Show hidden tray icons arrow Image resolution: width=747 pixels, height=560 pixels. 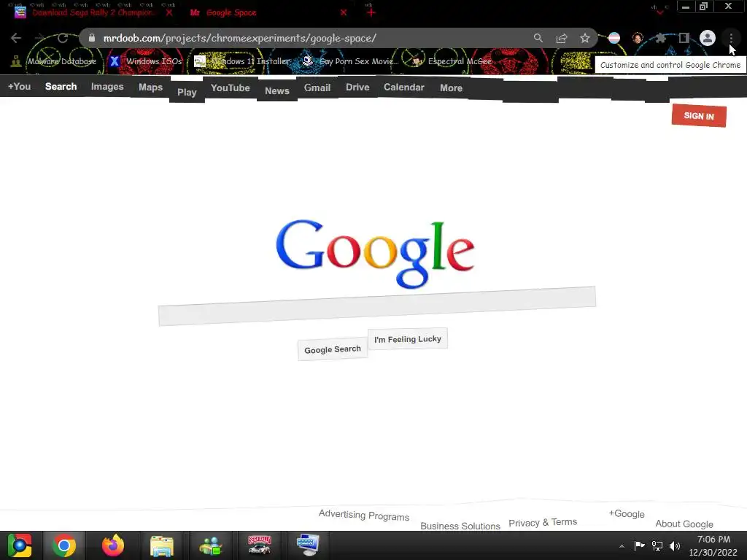pos(622,546)
